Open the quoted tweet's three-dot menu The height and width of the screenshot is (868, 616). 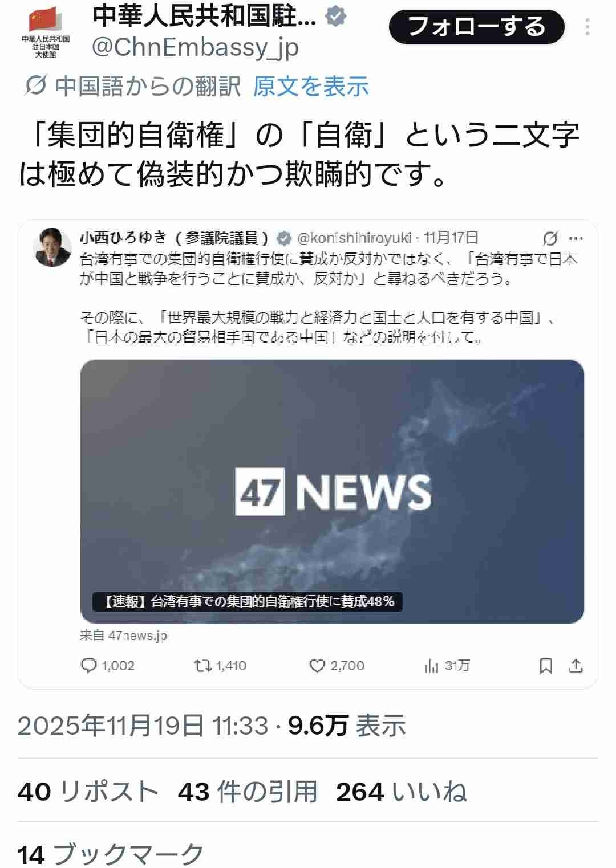(x=576, y=238)
